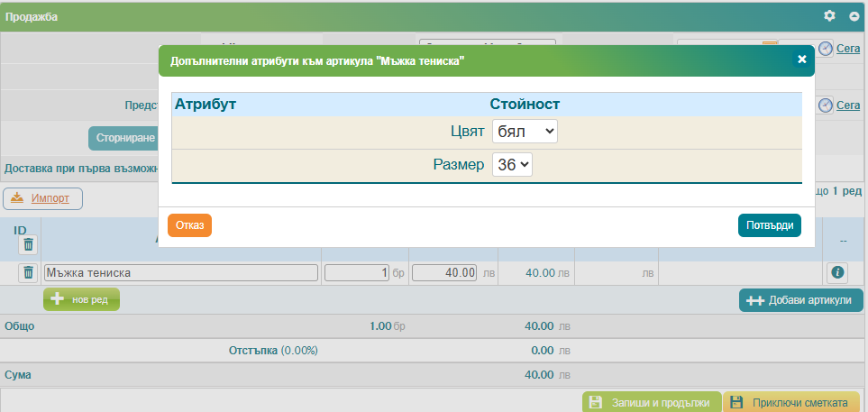Screen dimensions: 868x412
Task: Show info for the Мъжка тениска row
Action: tap(837, 272)
